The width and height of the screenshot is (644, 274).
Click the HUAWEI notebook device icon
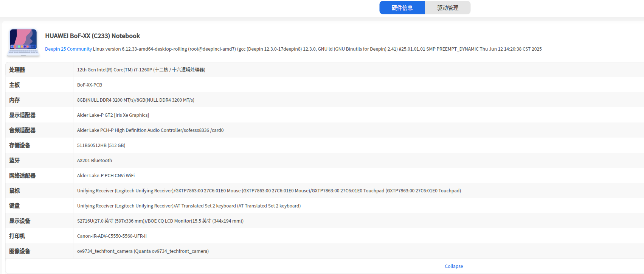click(x=23, y=42)
